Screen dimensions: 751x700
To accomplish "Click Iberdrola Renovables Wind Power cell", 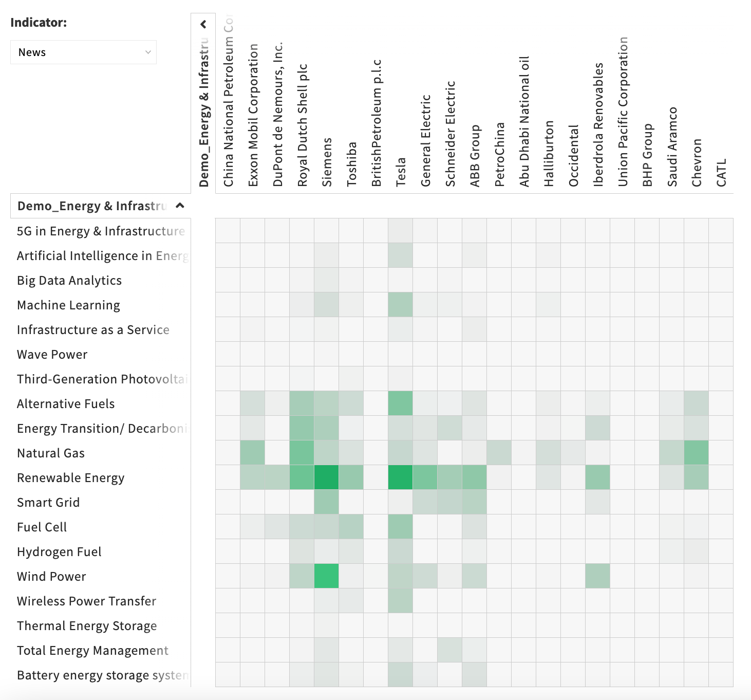I will click(x=598, y=576).
